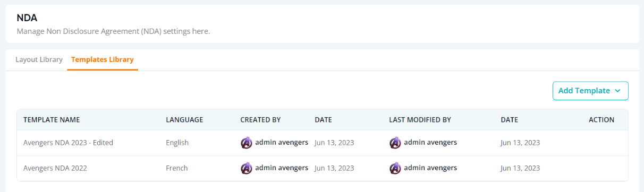Open Avengers NDA 2023 - Edited template
This screenshot has width=644, height=192.
[68, 143]
